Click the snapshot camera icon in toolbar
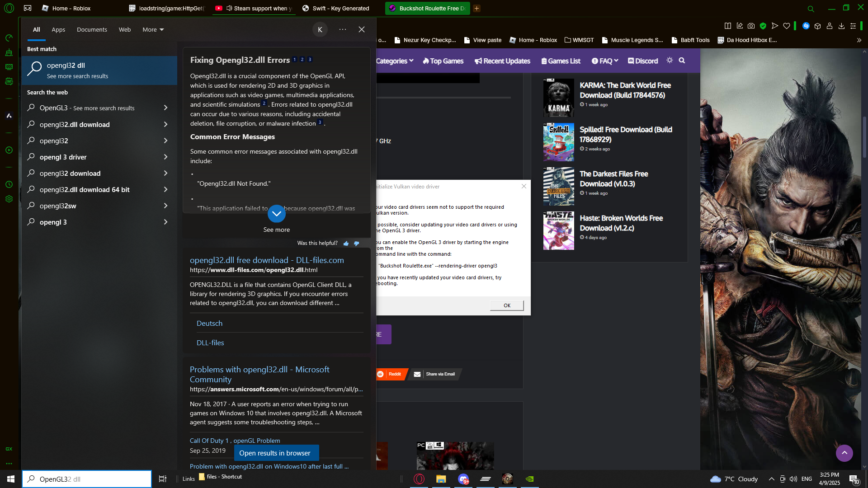Viewport: 868px width, 488px height. (x=751, y=26)
